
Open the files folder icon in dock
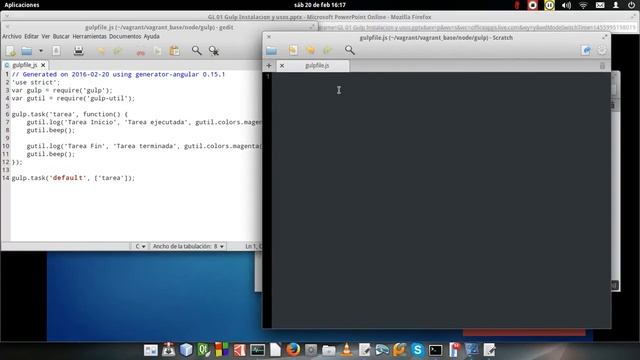coord(329,350)
